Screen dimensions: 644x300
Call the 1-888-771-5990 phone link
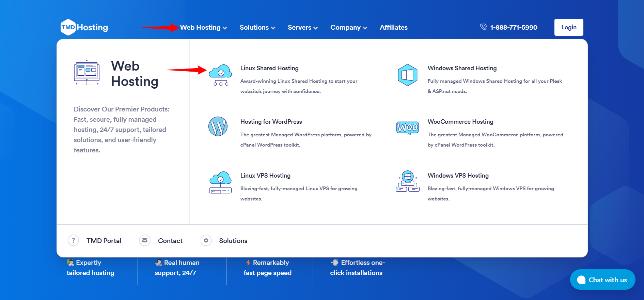point(514,27)
